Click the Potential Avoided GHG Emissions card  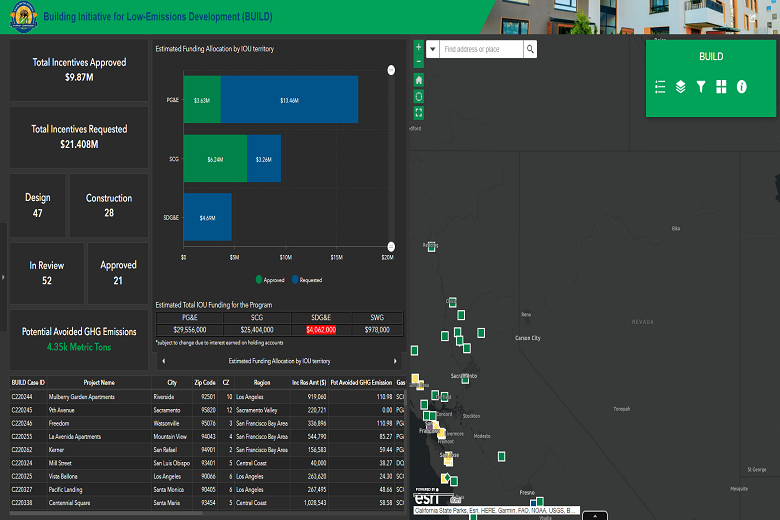tap(79, 339)
